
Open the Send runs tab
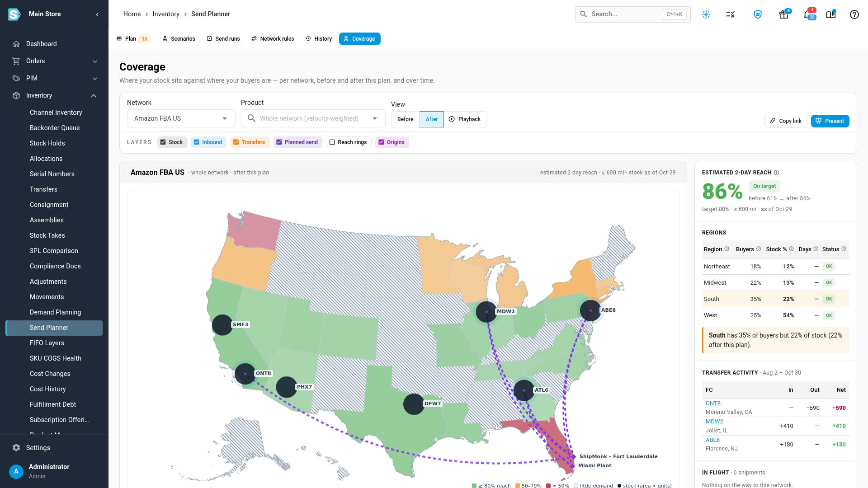tap(223, 39)
